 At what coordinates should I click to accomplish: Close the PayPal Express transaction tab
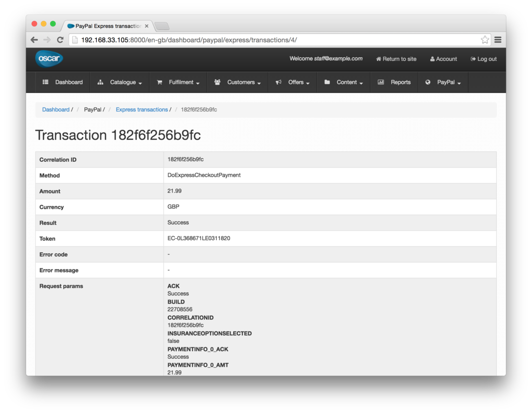(147, 26)
